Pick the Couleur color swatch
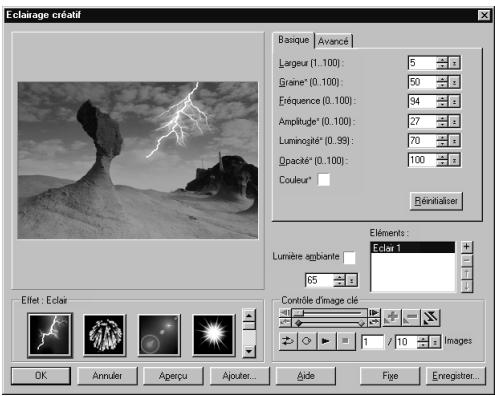Image resolution: width=495 pixels, height=396 pixels. (324, 180)
